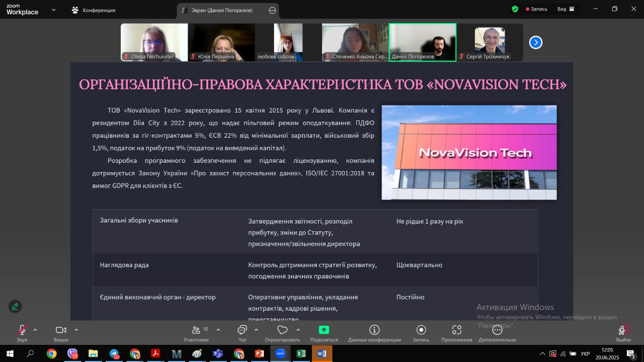The image size is (644, 362).
Task: Select Данил Погорелов's video thumbnail
Action: point(423,43)
